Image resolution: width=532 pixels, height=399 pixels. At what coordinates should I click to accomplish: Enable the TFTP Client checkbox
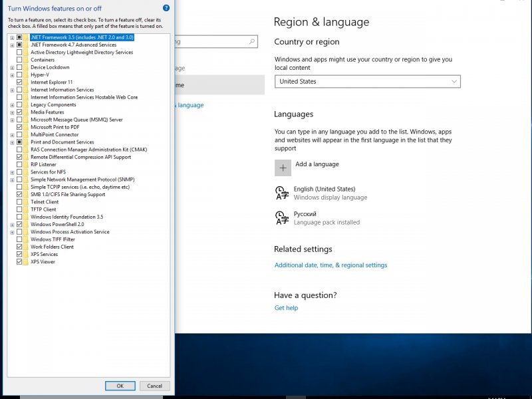point(19,209)
